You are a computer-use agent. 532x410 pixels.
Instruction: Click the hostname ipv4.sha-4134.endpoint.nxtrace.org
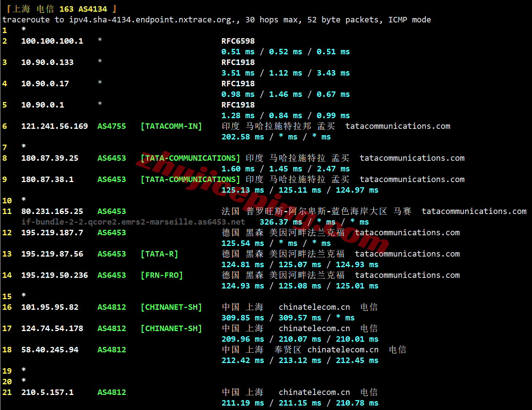(152, 20)
